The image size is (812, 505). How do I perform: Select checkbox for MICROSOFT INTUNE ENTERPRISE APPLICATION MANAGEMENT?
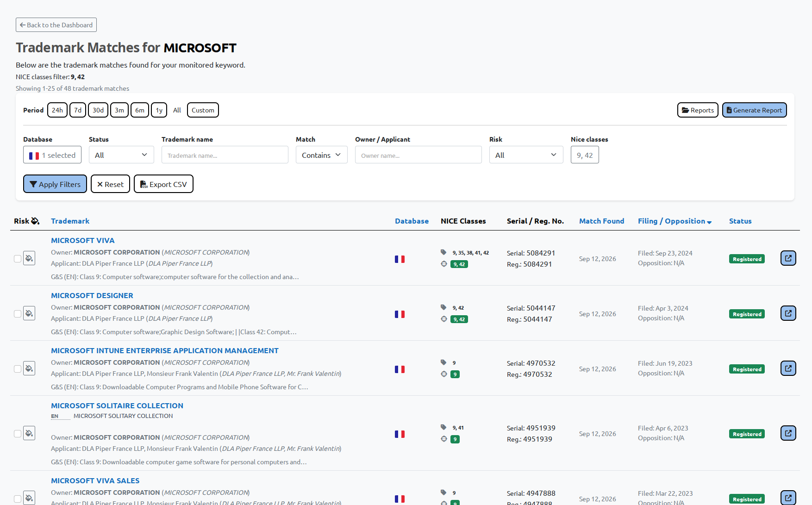click(18, 369)
